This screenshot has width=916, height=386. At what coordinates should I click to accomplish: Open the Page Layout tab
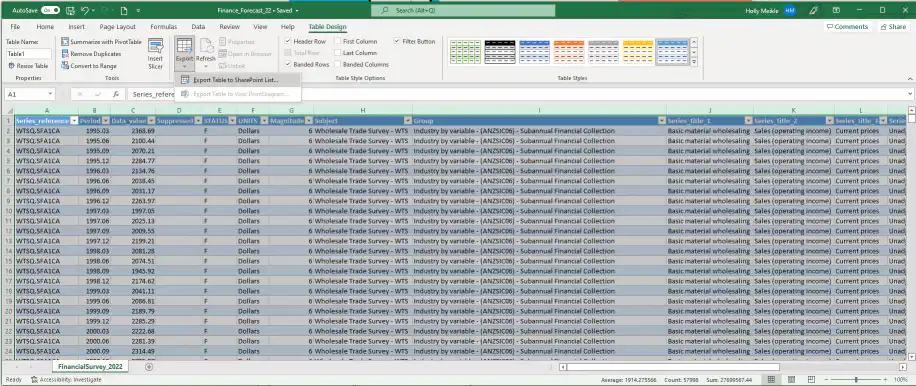click(x=117, y=27)
